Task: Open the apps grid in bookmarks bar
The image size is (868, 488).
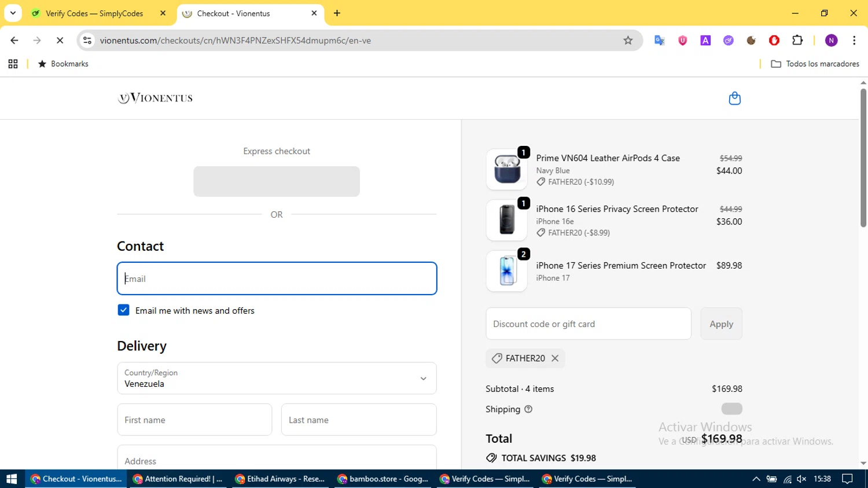Action: tap(13, 64)
